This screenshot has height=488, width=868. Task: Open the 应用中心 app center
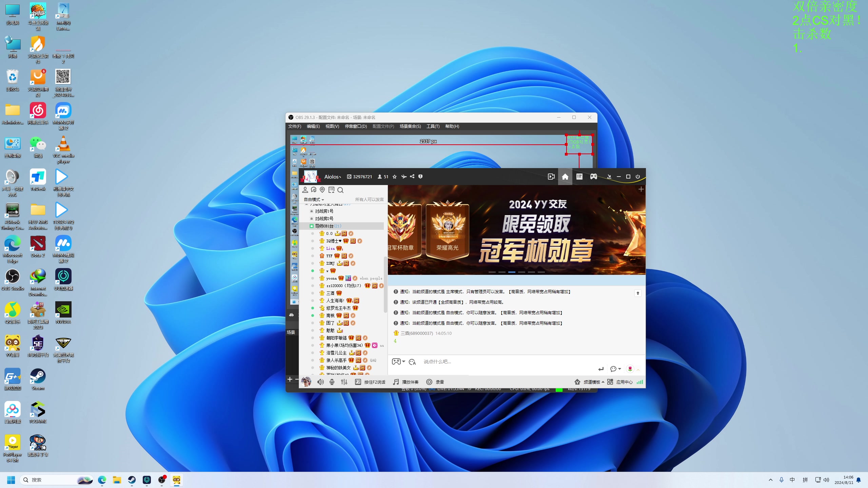(620, 382)
